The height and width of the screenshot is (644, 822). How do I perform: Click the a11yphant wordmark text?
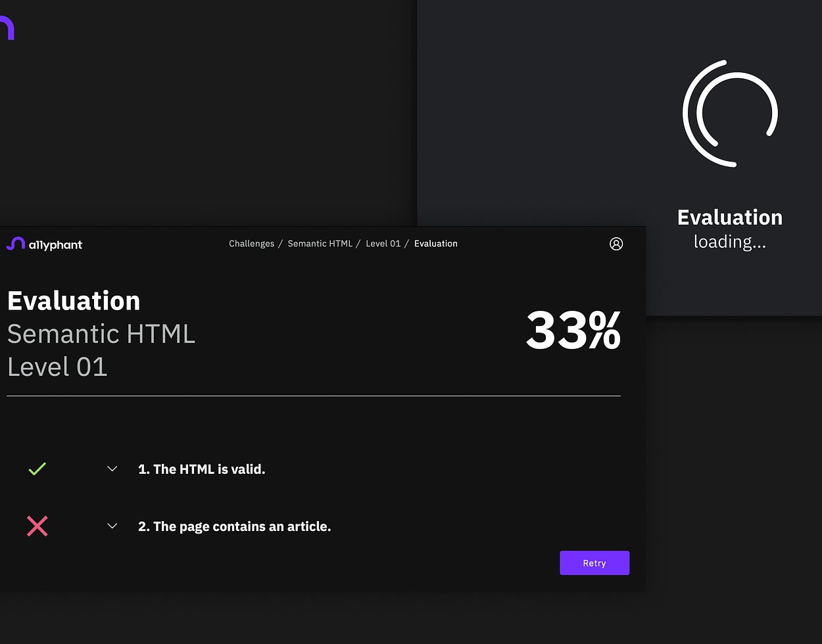pyautogui.click(x=55, y=245)
